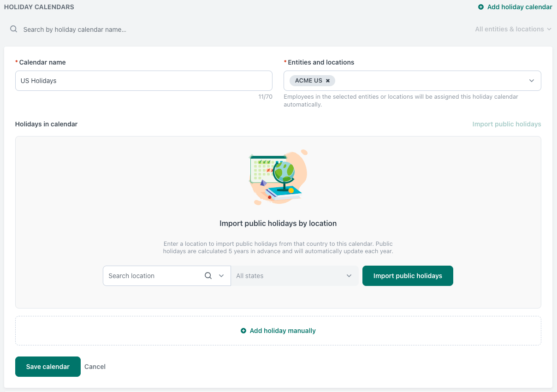Click the globe illustration above Import public holidays
The width and height of the screenshot is (557, 392).
click(x=278, y=177)
